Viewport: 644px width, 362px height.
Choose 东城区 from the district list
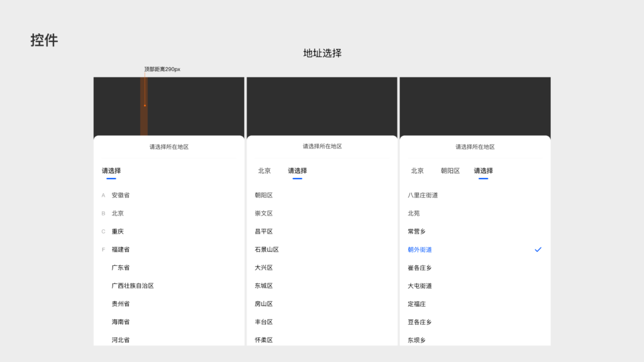click(x=264, y=286)
